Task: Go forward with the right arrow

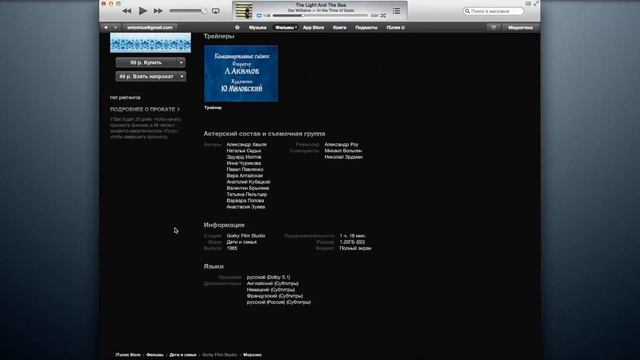Action: (x=116, y=27)
